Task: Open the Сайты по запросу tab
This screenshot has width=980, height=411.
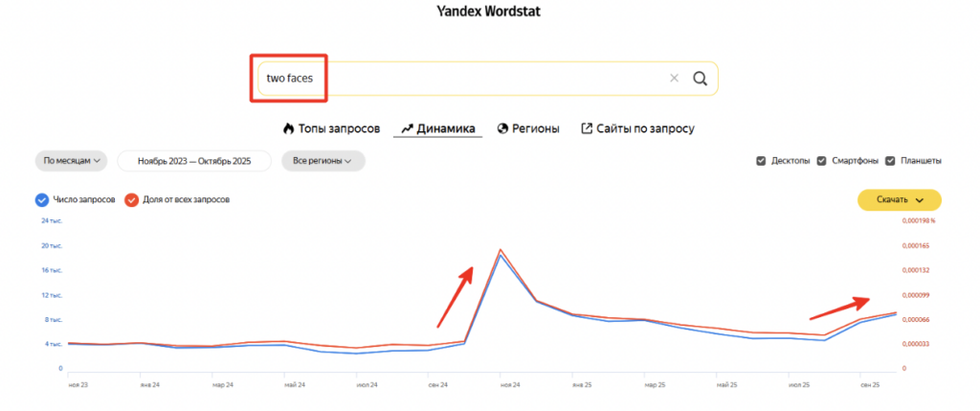Action: [x=637, y=129]
